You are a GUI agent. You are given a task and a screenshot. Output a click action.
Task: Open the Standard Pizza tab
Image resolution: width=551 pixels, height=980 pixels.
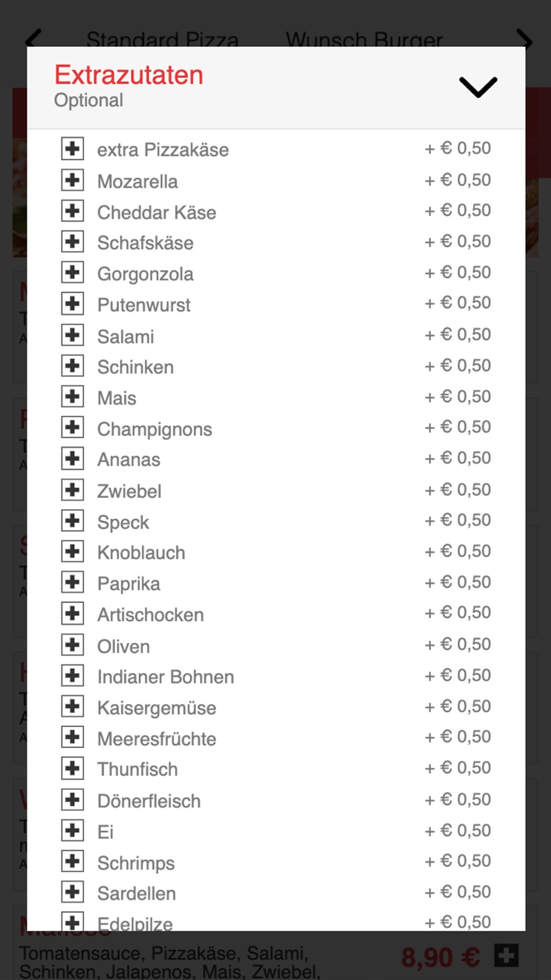tap(163, 39)
